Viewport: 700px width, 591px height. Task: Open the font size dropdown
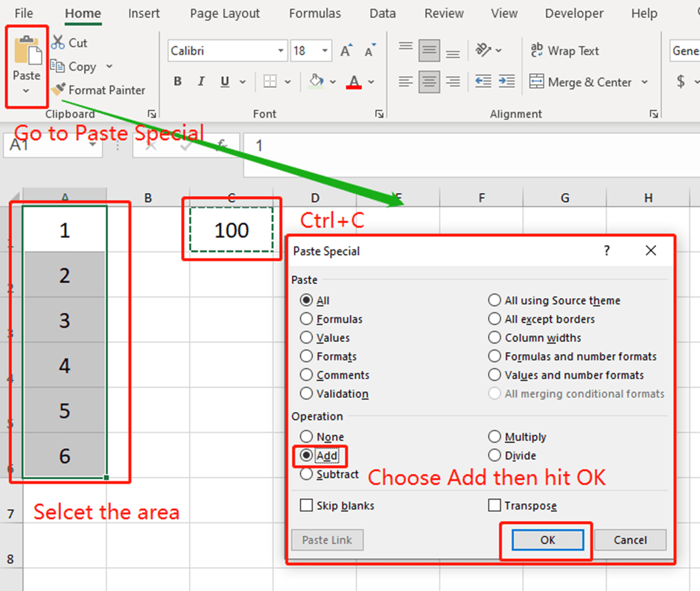click(x=325, y=50)
